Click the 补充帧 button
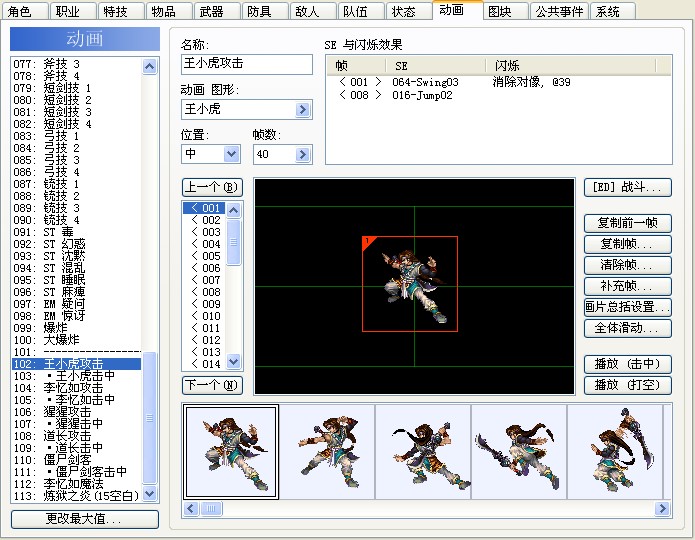 [x=627, y=286]
